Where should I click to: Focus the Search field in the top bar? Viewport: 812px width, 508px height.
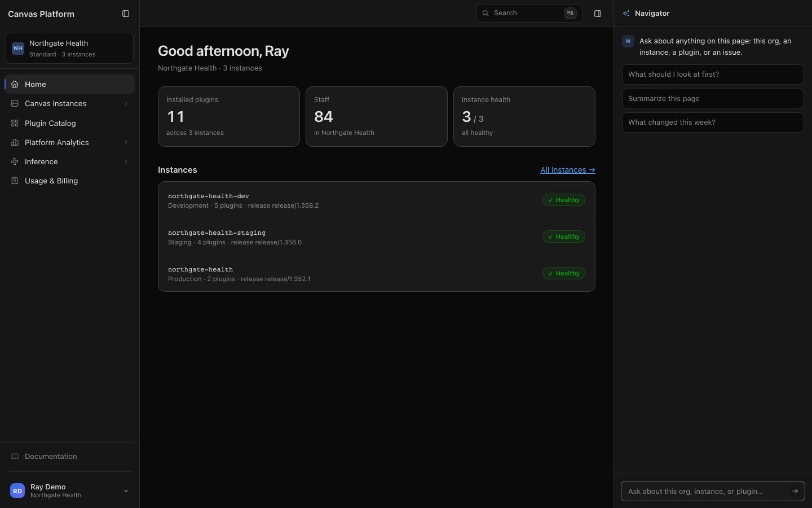[529, 13]
